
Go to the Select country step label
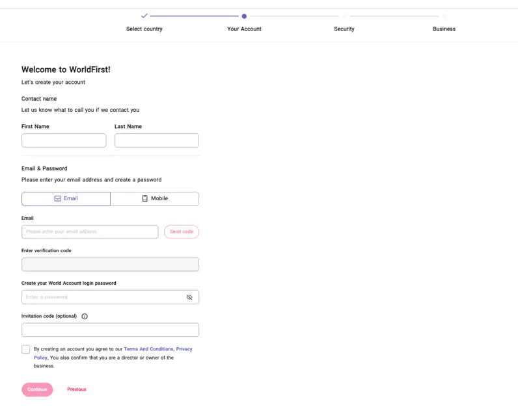coord(144,29)
